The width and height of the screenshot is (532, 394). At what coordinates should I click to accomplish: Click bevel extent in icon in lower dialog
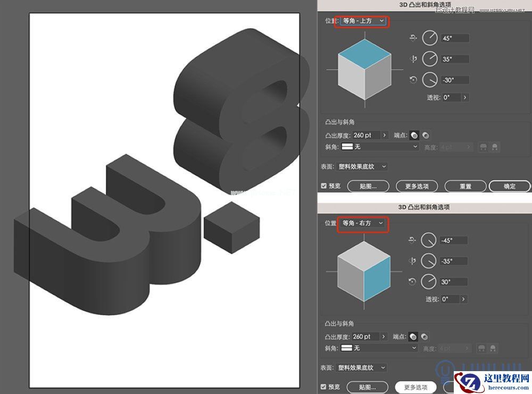coord(493,348)
